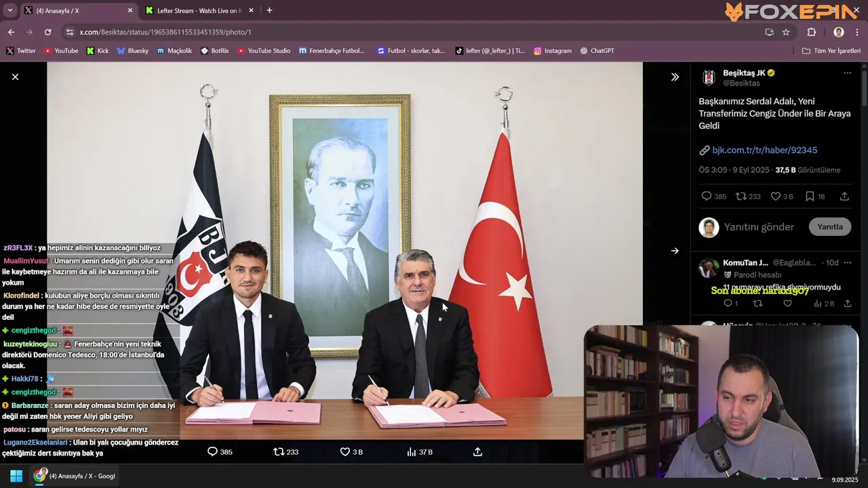Viewport: 868px width, 488px height.
Task: Repost KomuTan's comment
Action: pyautogui.click(x=757, y=304)
